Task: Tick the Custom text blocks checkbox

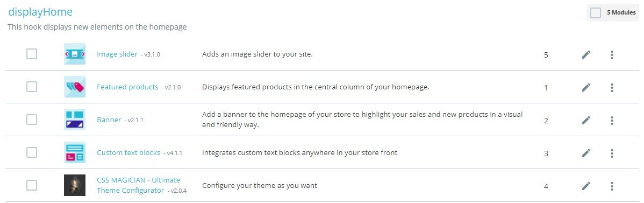Action: (x=32, y=152)
